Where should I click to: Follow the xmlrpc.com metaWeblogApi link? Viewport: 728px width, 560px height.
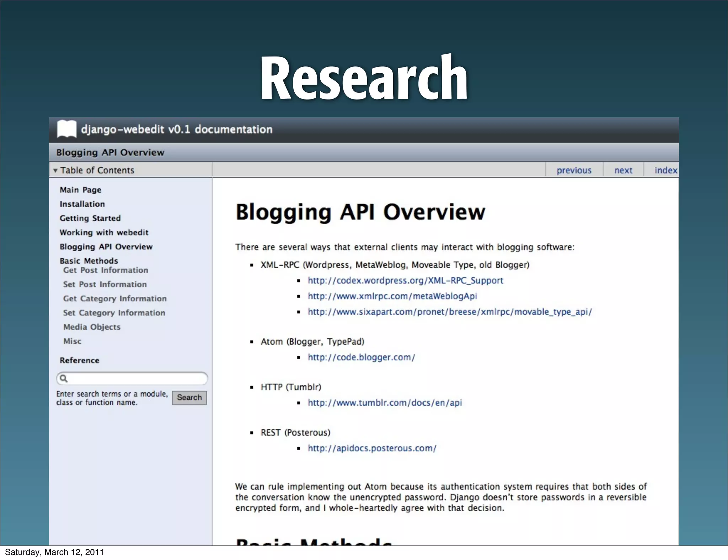click(392, 296)
